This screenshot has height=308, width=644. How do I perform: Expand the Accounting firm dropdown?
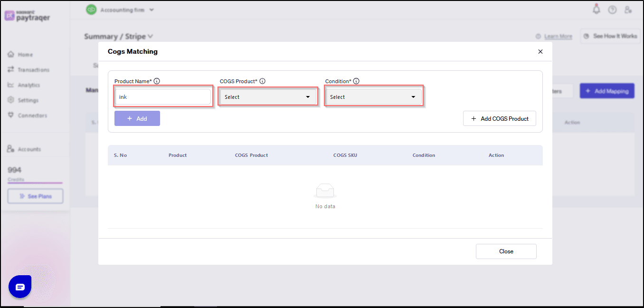tap(152, 10)
